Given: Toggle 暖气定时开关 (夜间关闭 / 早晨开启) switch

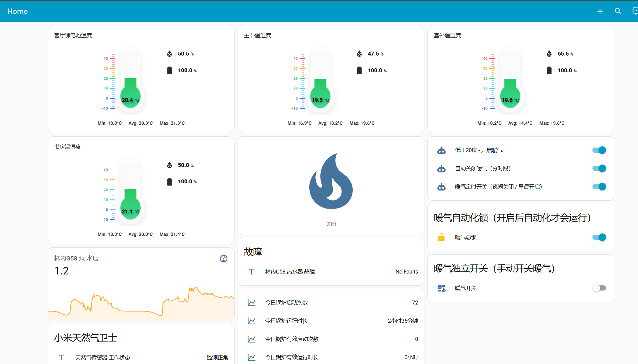Looking at the screenshot, I should tap(599, 187).
